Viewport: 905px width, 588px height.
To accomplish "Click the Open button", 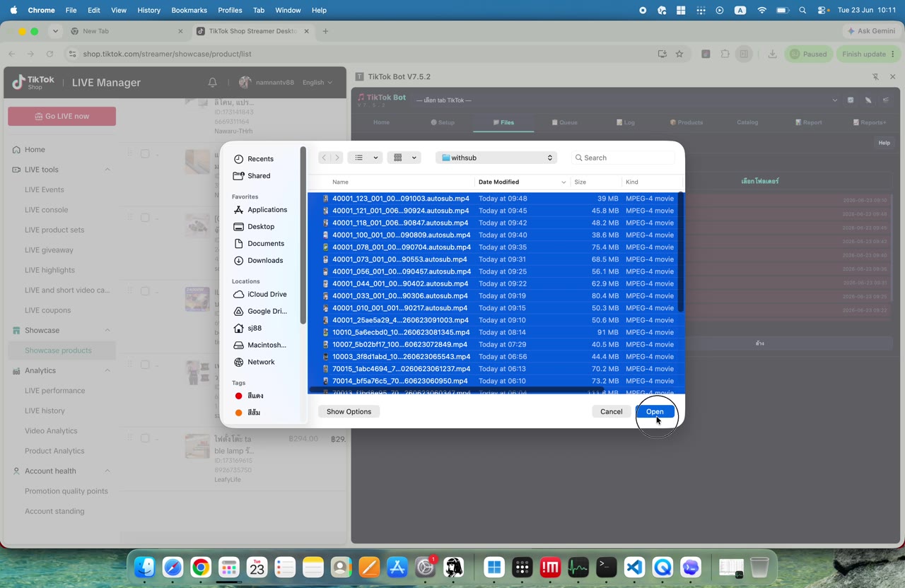I will click(655, 411).
